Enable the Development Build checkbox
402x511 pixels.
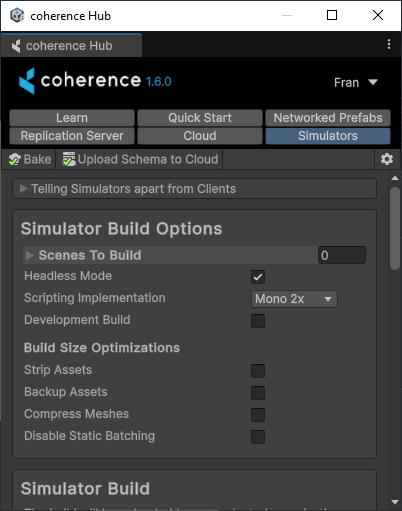[x=258, y=321]
